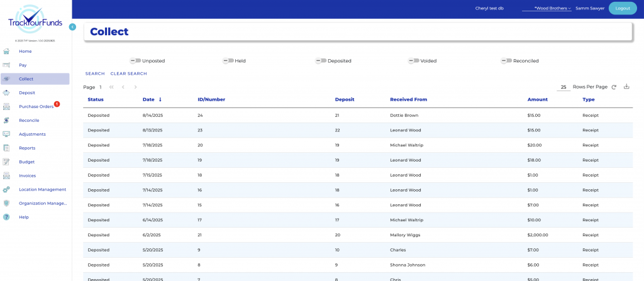Click the Clear Search link
This screenshot has width=644, height=281.
coord(128,74)
